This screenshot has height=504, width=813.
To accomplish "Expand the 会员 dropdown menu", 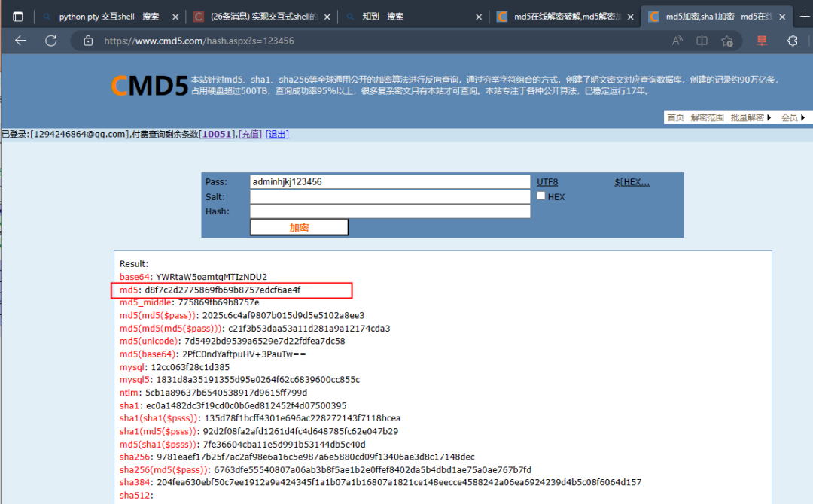I will [793, 117].
